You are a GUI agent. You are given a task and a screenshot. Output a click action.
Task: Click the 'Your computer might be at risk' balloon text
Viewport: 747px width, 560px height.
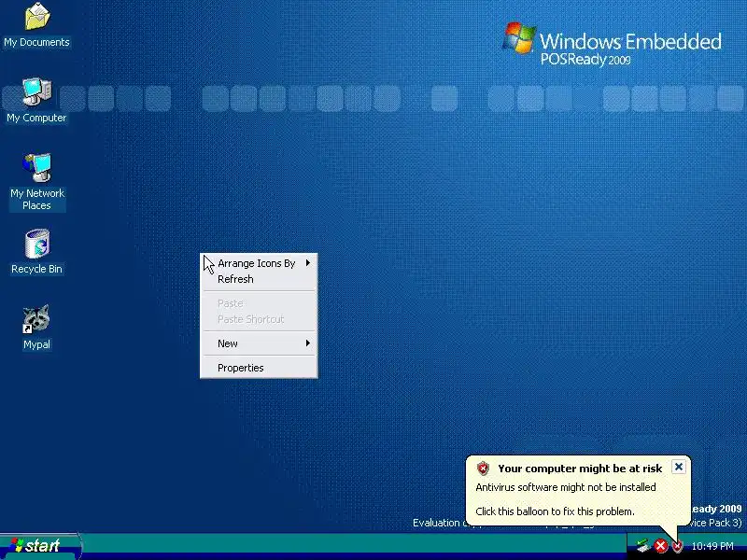(x=580, y=469)
